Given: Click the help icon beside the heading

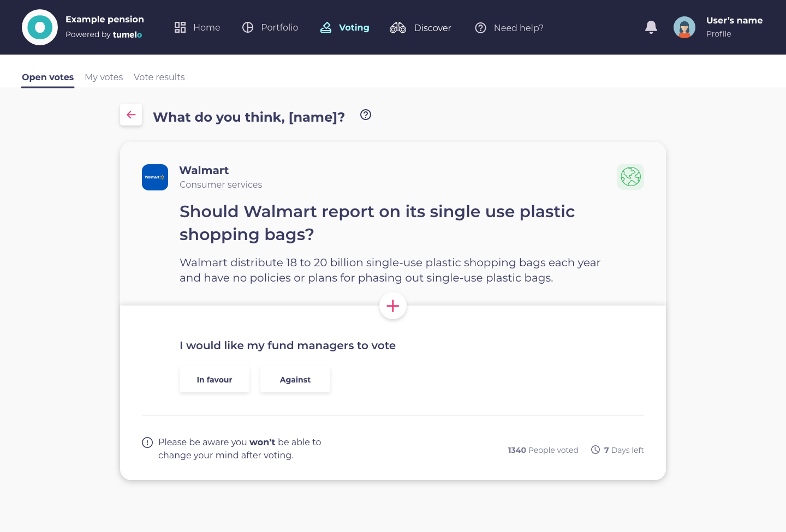Looking at the screenshot, I should (x=366, y=115).
